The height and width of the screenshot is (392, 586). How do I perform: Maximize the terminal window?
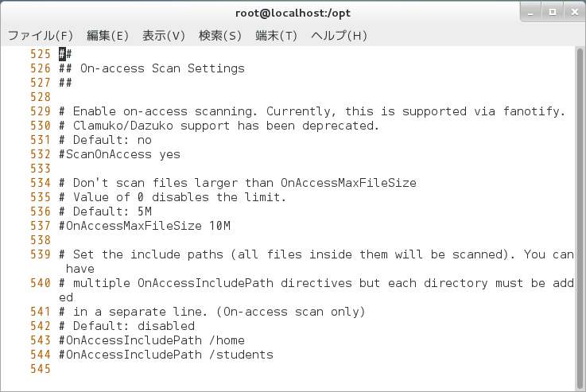(551, 11)
